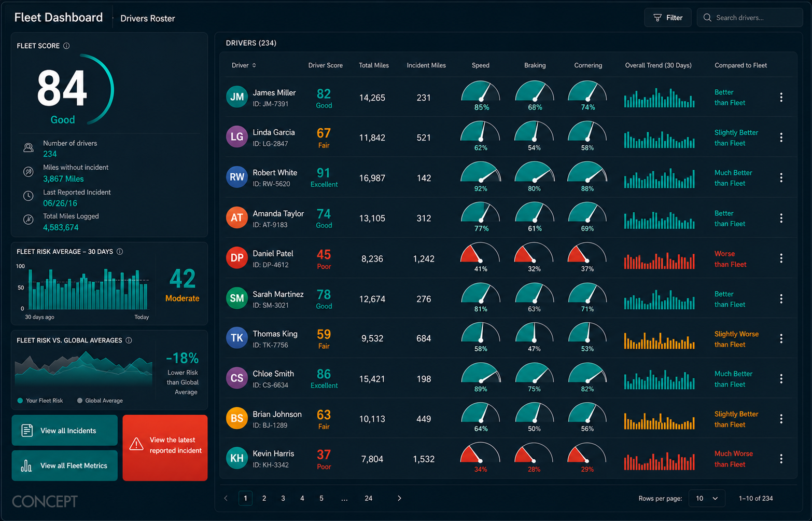Click Daniel Patel's score 45 Poor
Viewport: 812px width, 521px height.
[x=324, y=259]
